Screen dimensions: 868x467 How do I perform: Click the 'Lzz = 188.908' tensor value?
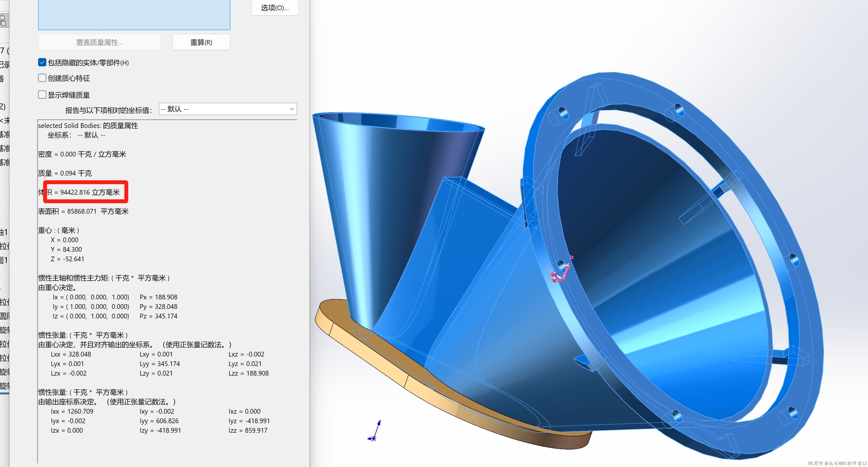pos(248,373)
